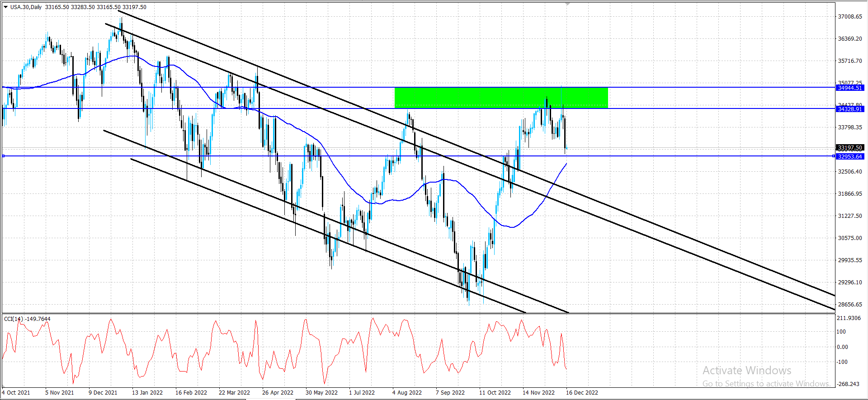Click the 16 Dec 2022 date label
This screenshot has width=868, height=400.
582,392
